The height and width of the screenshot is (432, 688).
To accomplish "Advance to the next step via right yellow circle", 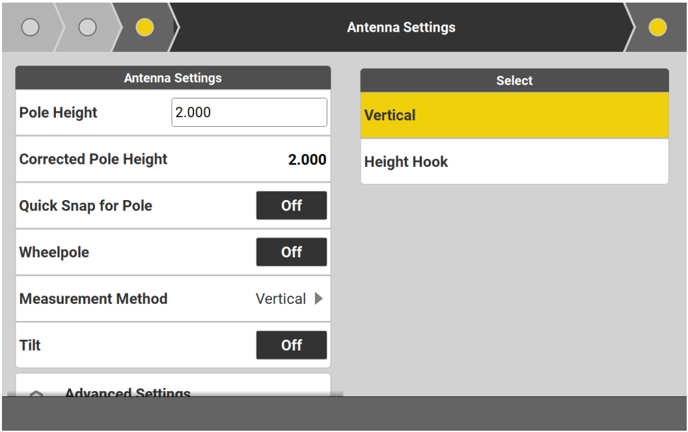I will 657,27.
